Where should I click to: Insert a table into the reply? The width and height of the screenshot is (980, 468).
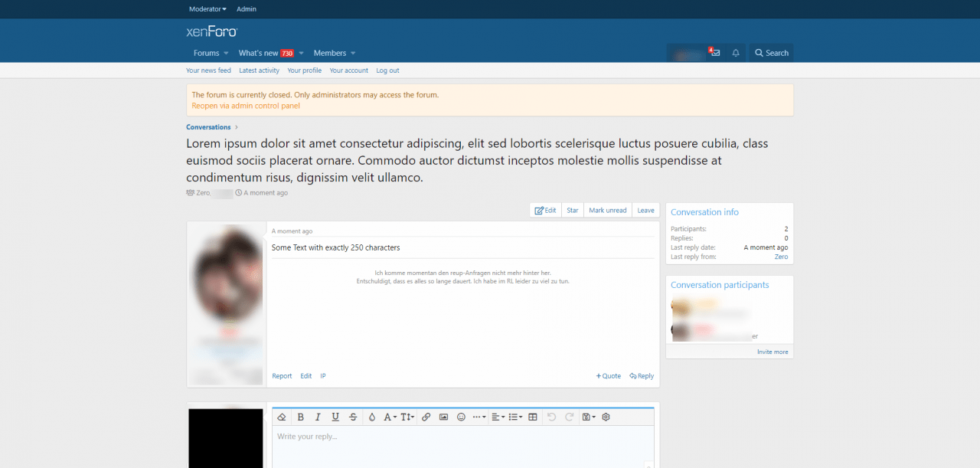point(533,417)
